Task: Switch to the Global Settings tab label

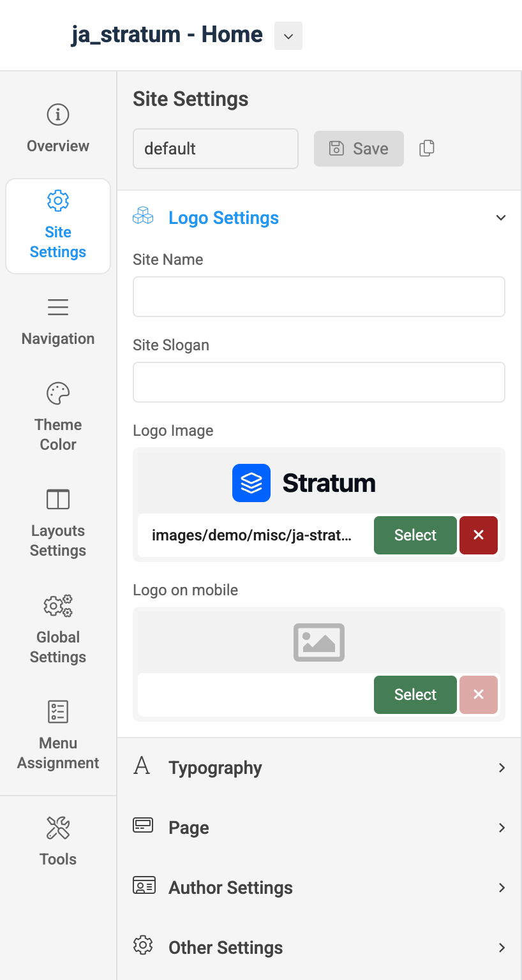Action: click(58, 647)
